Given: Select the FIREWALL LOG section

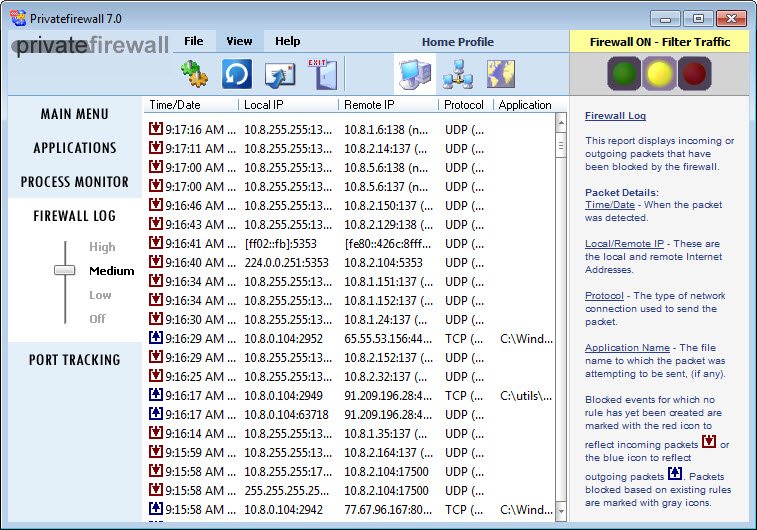Looking at the screenshot, I should (x=75, y=215).
